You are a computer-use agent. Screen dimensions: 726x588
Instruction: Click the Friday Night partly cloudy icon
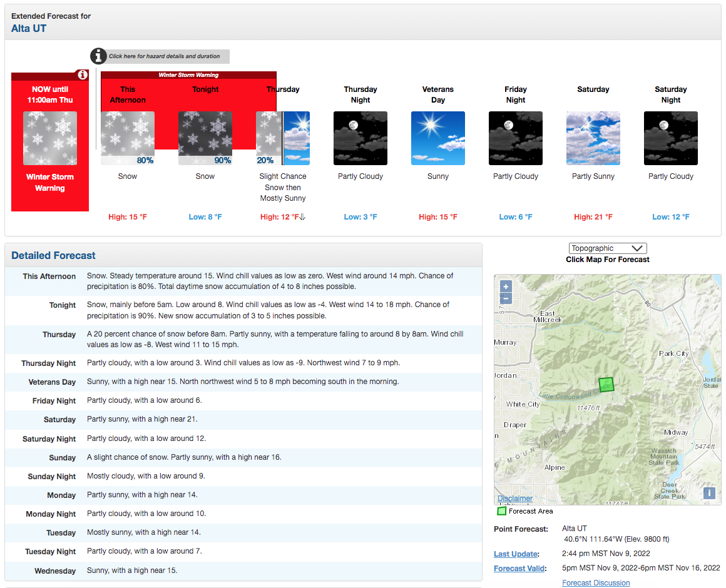pos(516,138)
